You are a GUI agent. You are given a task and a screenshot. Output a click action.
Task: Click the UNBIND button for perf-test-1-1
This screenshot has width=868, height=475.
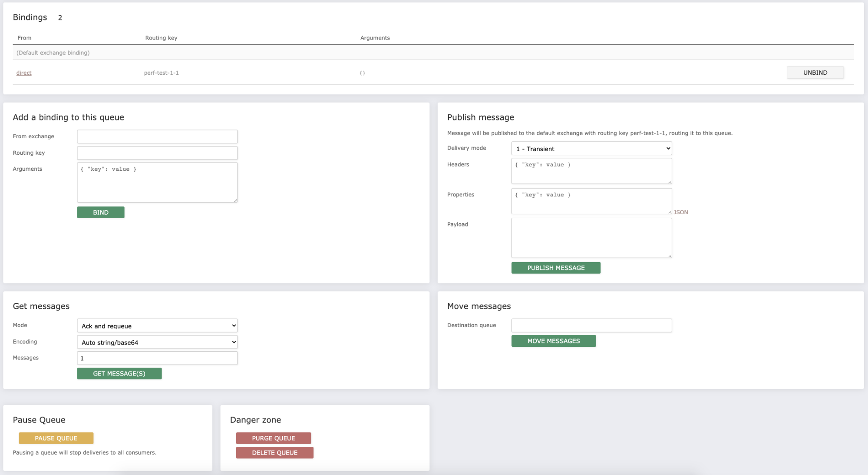(815, 73)
